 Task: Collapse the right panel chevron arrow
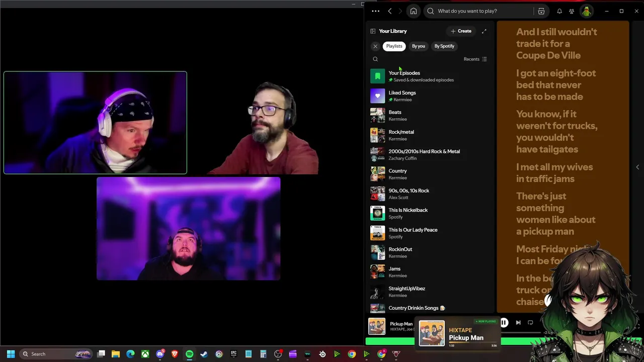[637, 167]
